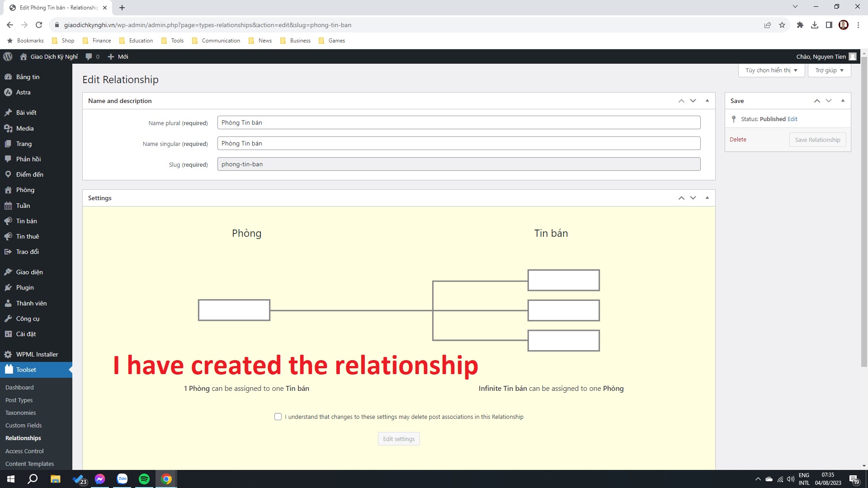Collapse the Name and description panel
Screen dimensions: 868x488
pyautogui.click(x=707, y=101)
